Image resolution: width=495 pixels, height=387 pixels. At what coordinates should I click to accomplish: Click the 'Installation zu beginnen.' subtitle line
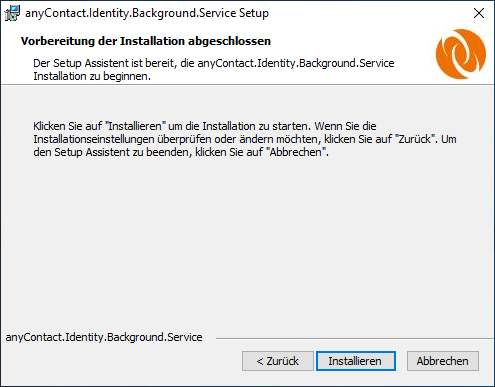[x=92, y=76]
